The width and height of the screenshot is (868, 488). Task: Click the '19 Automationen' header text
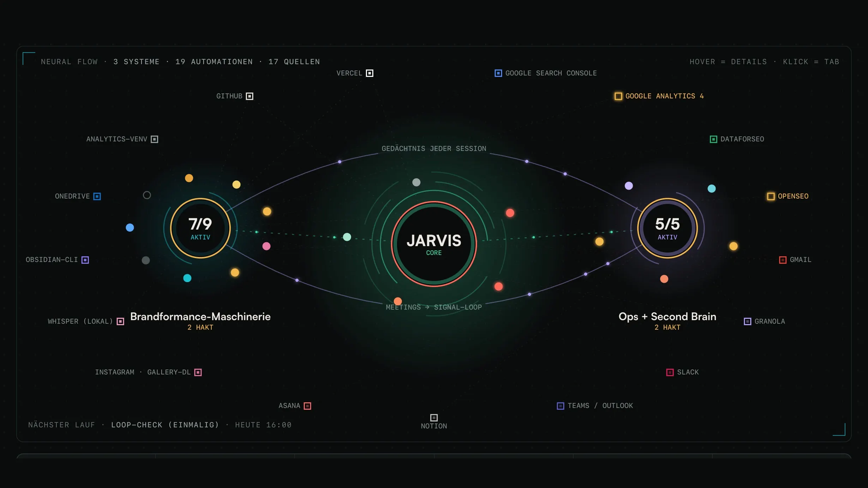214,62
